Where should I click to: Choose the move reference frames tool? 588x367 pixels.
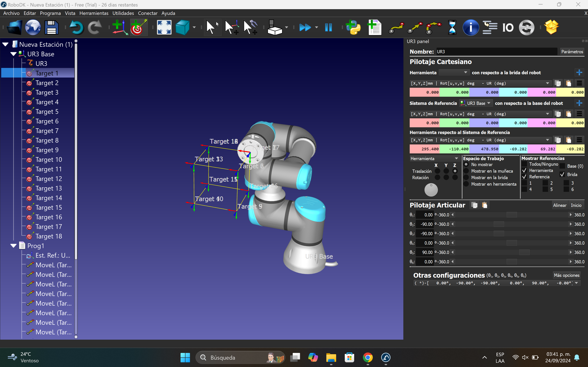pos(232,27)
